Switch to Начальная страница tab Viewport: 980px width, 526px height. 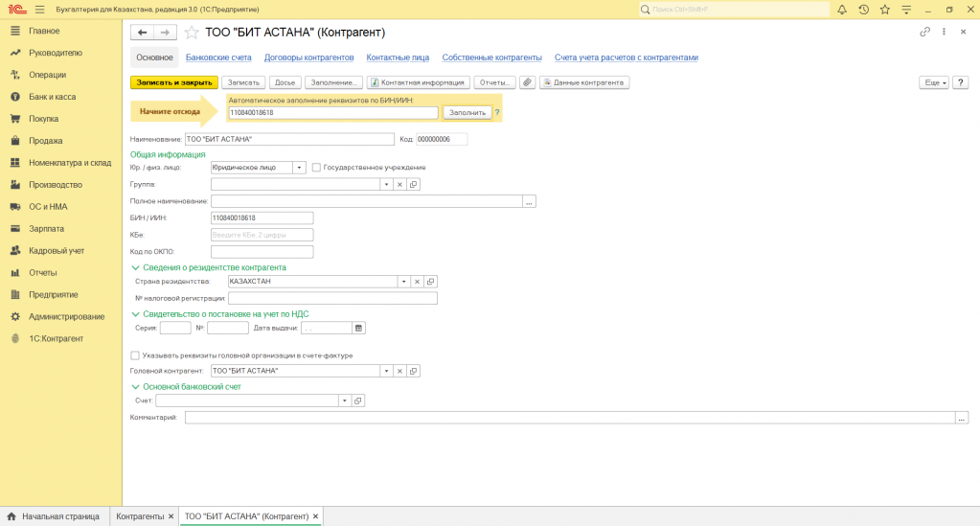(53, 516)
